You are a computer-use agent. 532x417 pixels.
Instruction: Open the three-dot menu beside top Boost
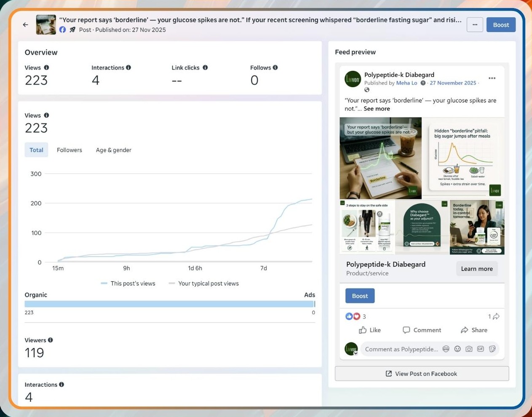click(475, 25)
